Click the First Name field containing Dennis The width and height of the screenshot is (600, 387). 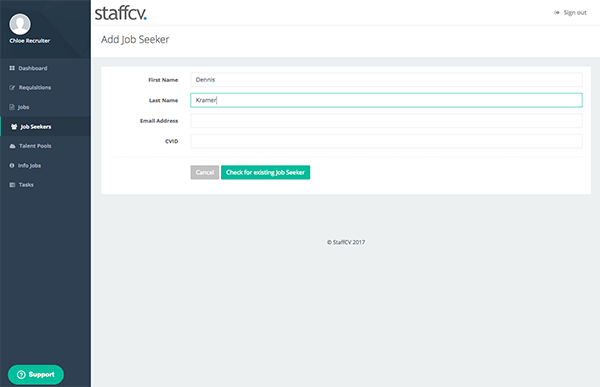tap(386, 80)
